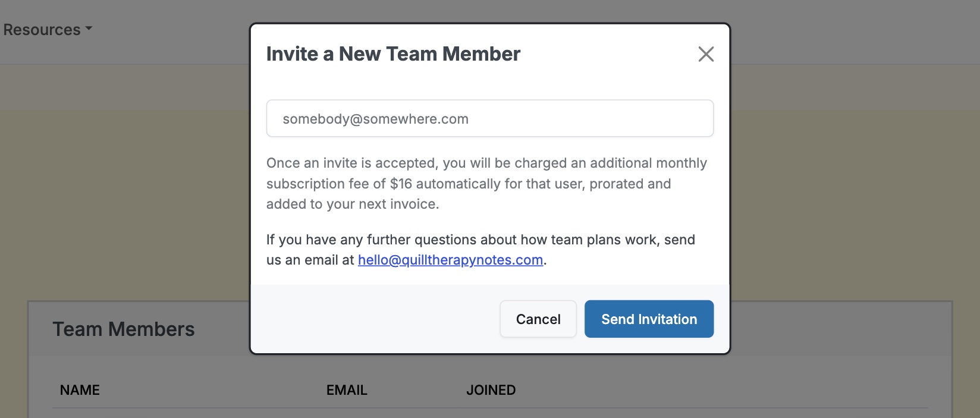Close the Invite a New Team Member dialog

point(706,54)
